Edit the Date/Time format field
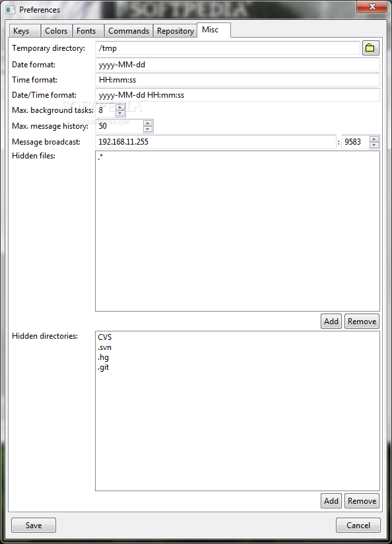The width and height of the screenshot is (392, 544). 238,95
